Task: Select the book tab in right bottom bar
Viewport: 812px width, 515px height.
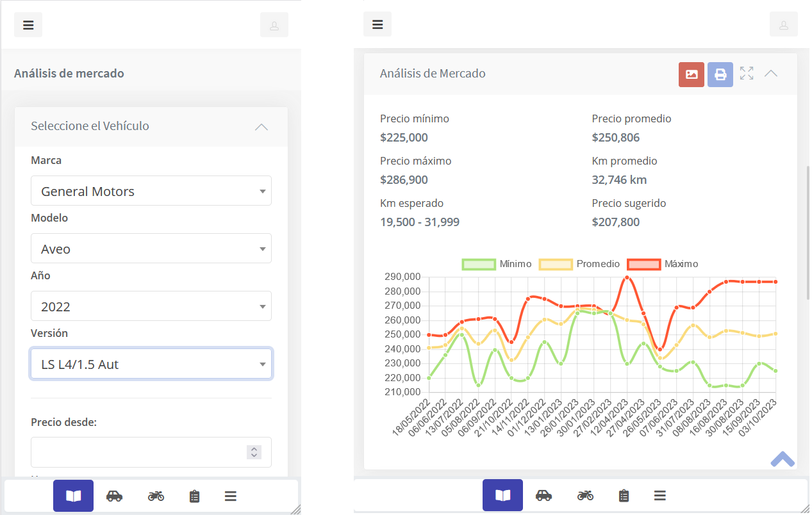Action: click(x=502, y=495)
